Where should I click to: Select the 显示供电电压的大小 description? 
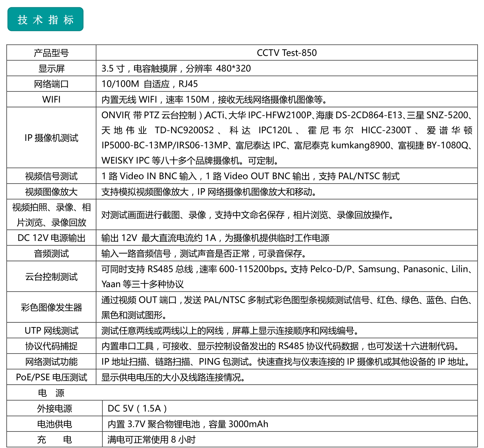click(x=174, y=378)
